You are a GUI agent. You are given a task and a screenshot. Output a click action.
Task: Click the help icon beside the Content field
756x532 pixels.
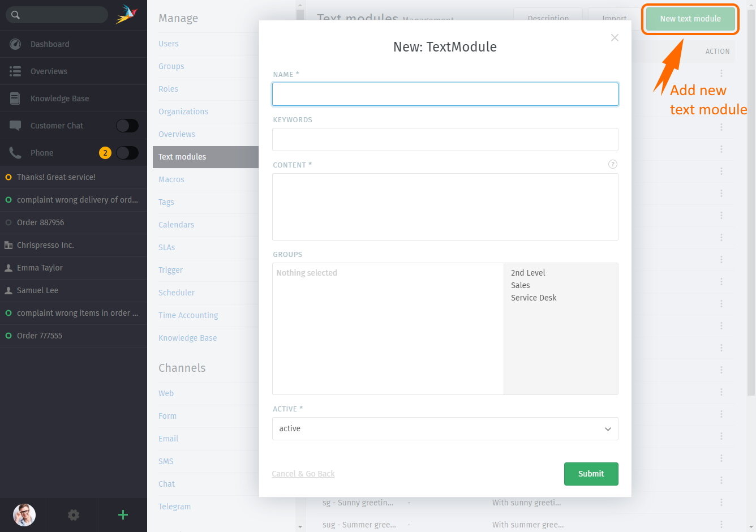(612, 164)
